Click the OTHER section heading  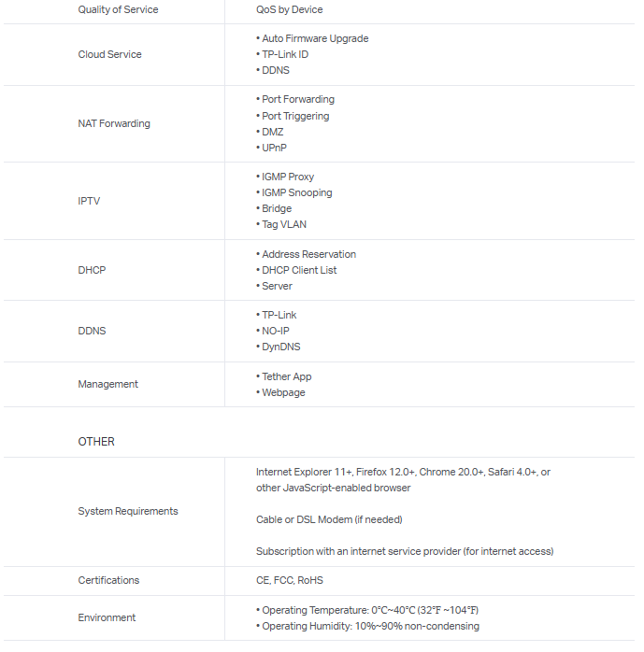[96, 441]
